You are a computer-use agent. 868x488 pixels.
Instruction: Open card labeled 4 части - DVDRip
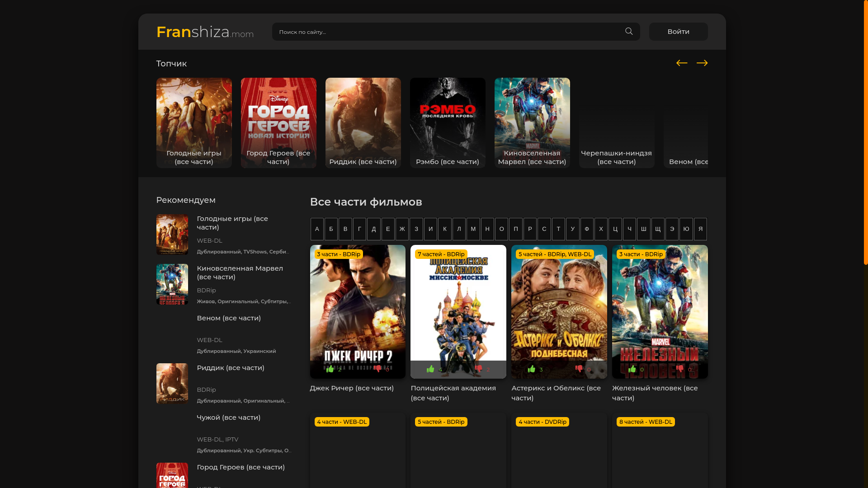[x=559, y=450]
